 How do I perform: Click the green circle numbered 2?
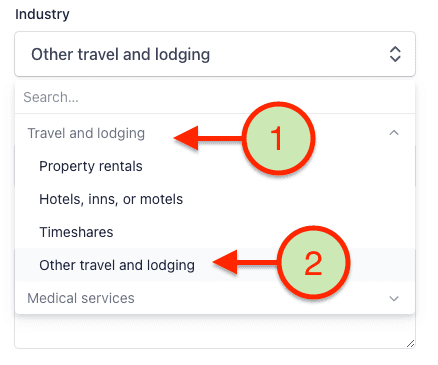point(314,263)
